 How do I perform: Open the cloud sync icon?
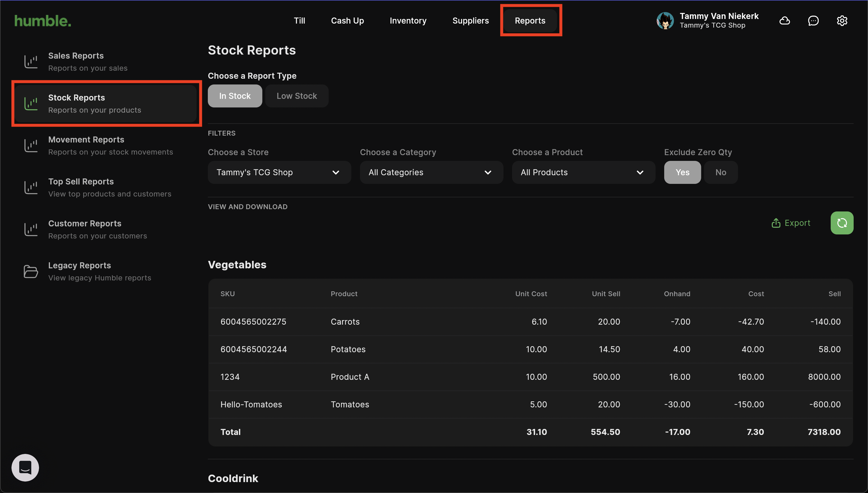tap(784, 21)
